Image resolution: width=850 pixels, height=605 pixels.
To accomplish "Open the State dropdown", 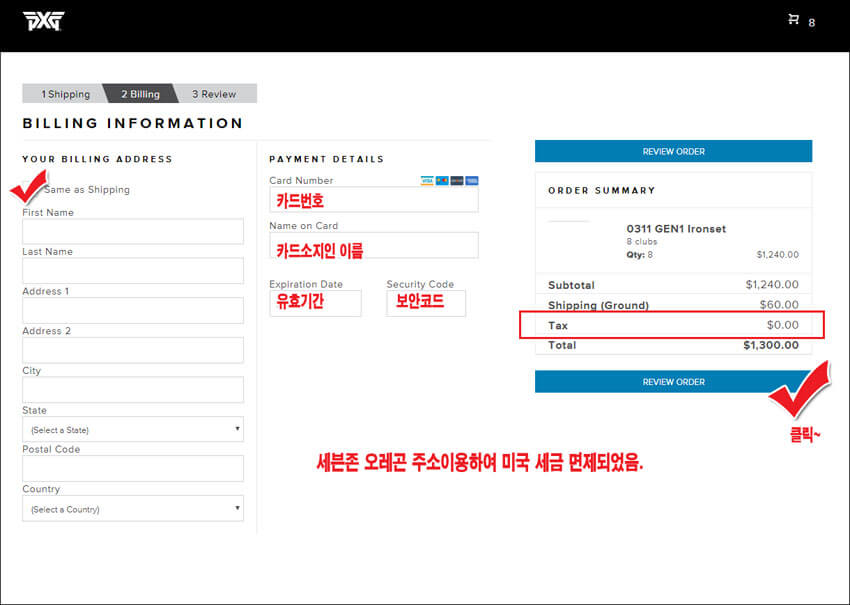I will [133, 429].
